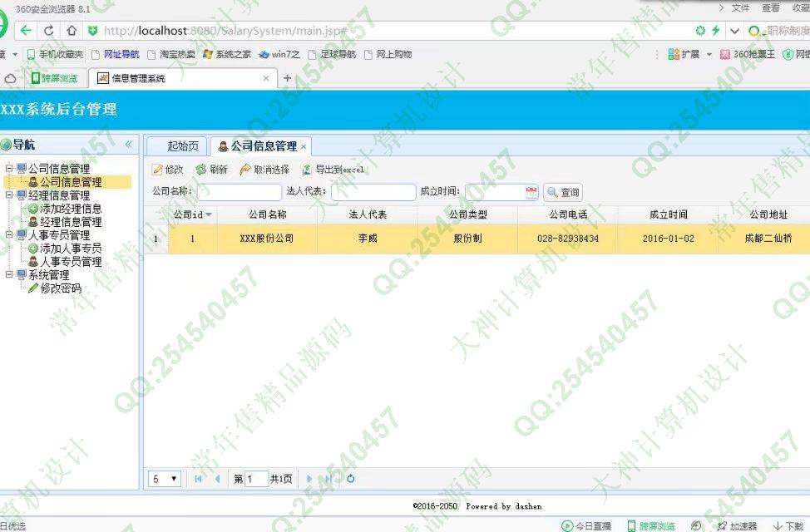The width and height of the screenshot is (810, 532).
Task: Go to next page pager icon
Action: click(x=309, y=479)
